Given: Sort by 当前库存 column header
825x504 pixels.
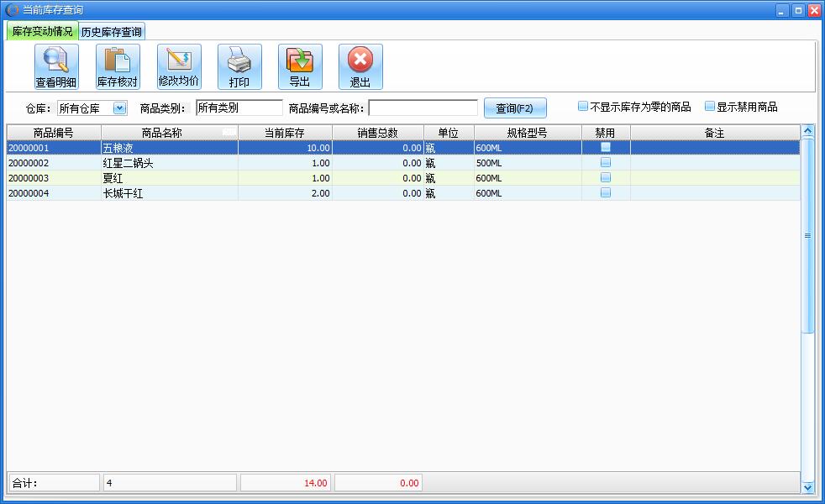Looking at the screenshot, I should click(x=285, y=133).
